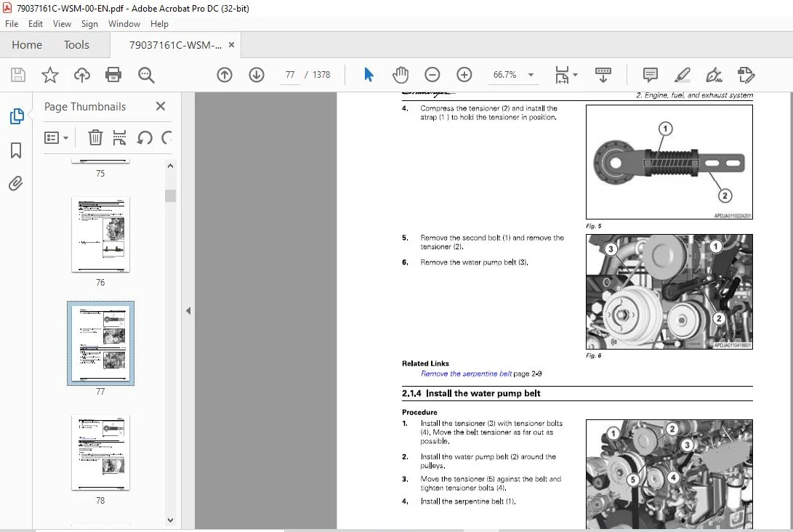793x532 pixels.
Task: Click 'Remove the water pump belt (3).' step
Action: (474, 262)
